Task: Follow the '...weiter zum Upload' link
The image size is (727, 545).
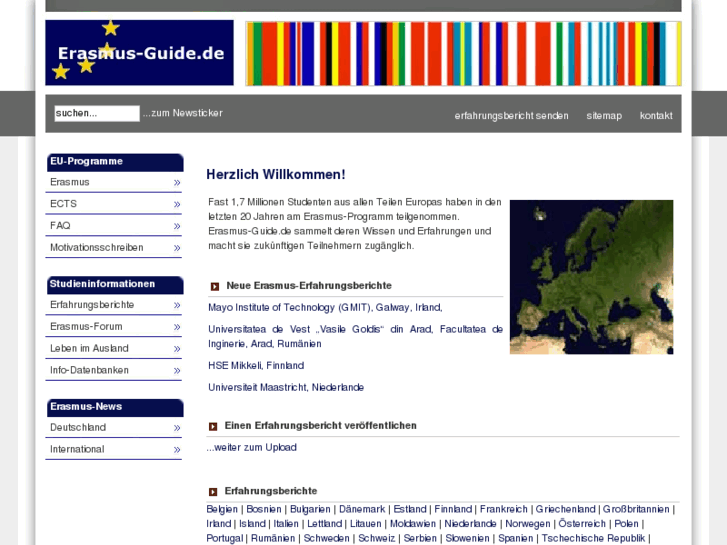Action: (251, 447)
